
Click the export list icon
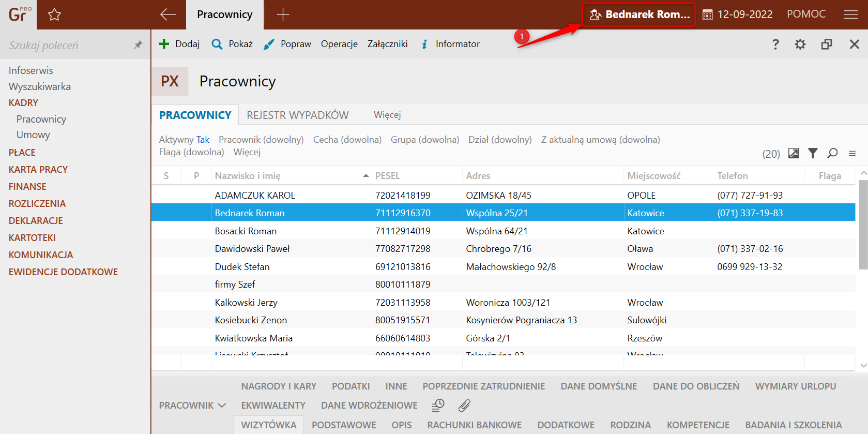pyautogui.click(x=794, y=153)
